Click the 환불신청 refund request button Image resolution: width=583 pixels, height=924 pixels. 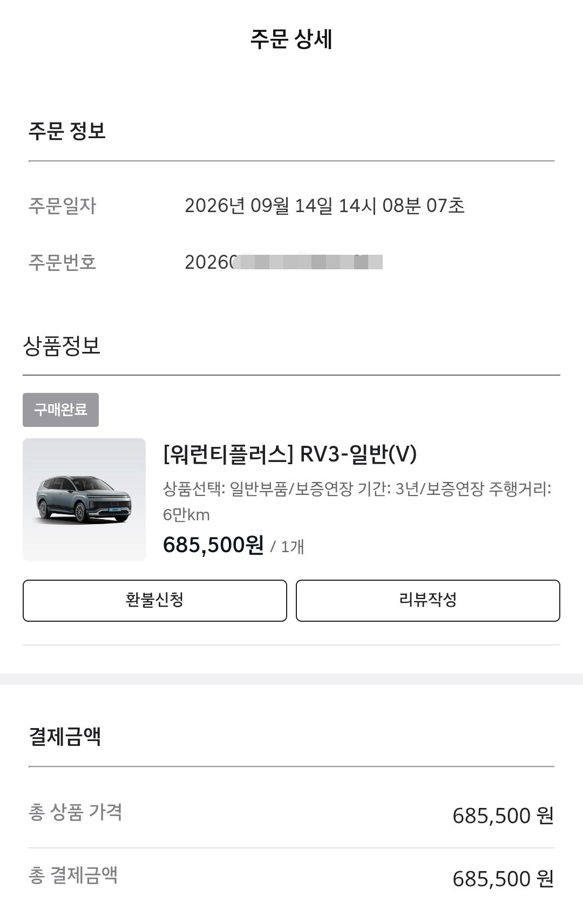coord(154,600)
